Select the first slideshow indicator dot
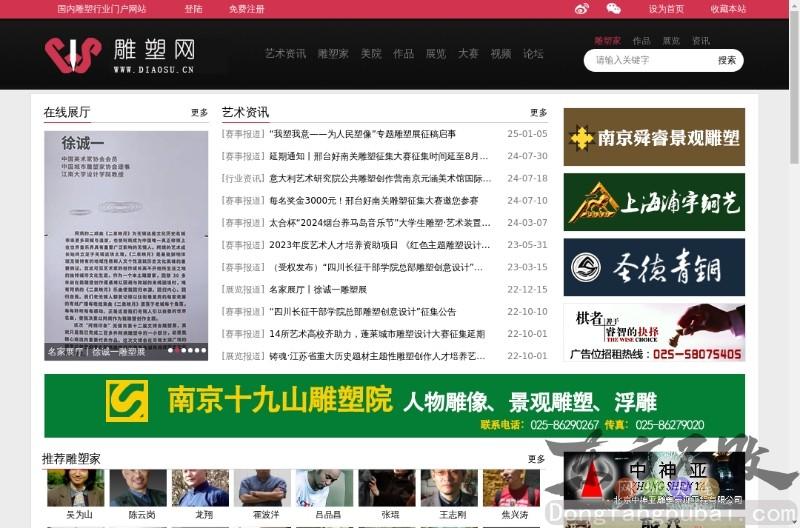The height and width of the screenshot is (528, 800). 170,350
